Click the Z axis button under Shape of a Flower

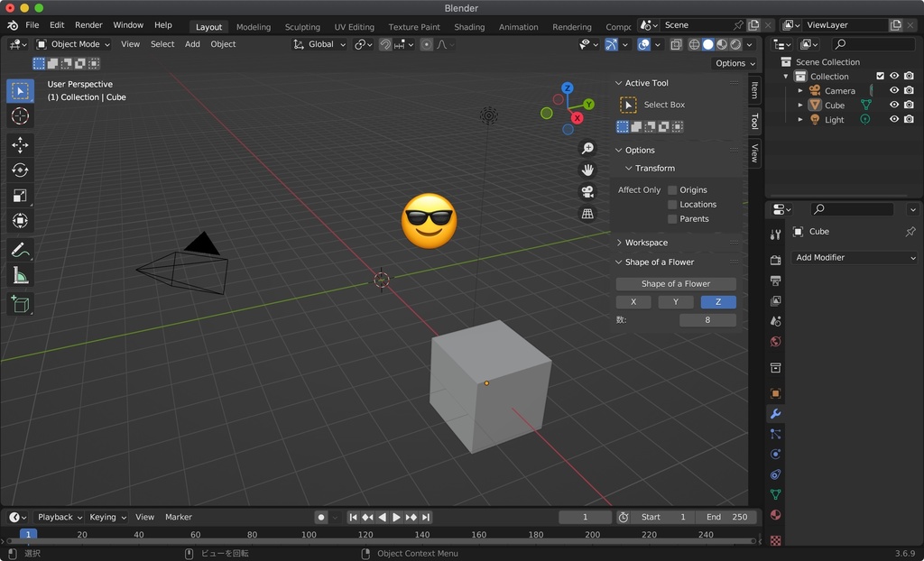pos(718,302)
